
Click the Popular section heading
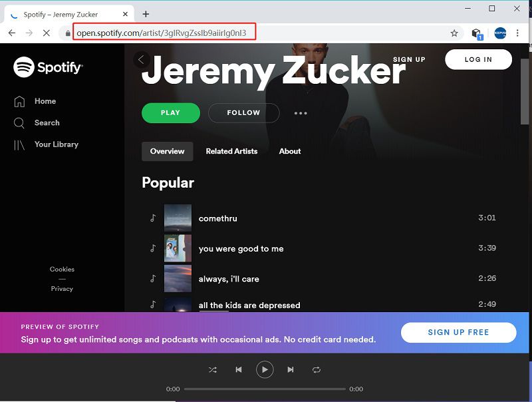tap(168, 182)
